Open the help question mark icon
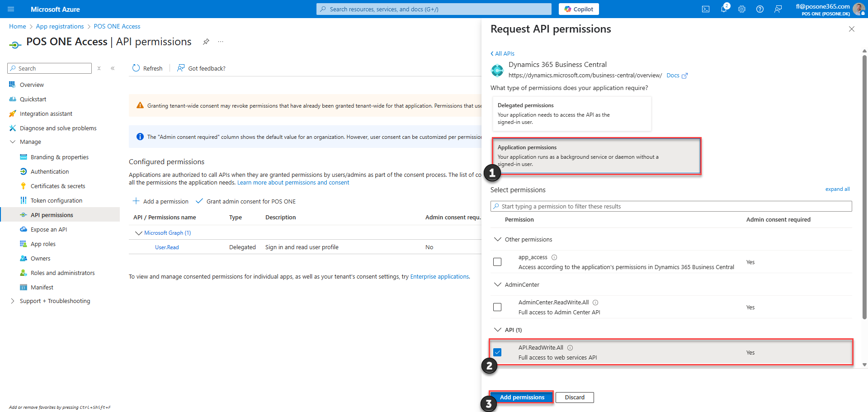 [760, 9]
